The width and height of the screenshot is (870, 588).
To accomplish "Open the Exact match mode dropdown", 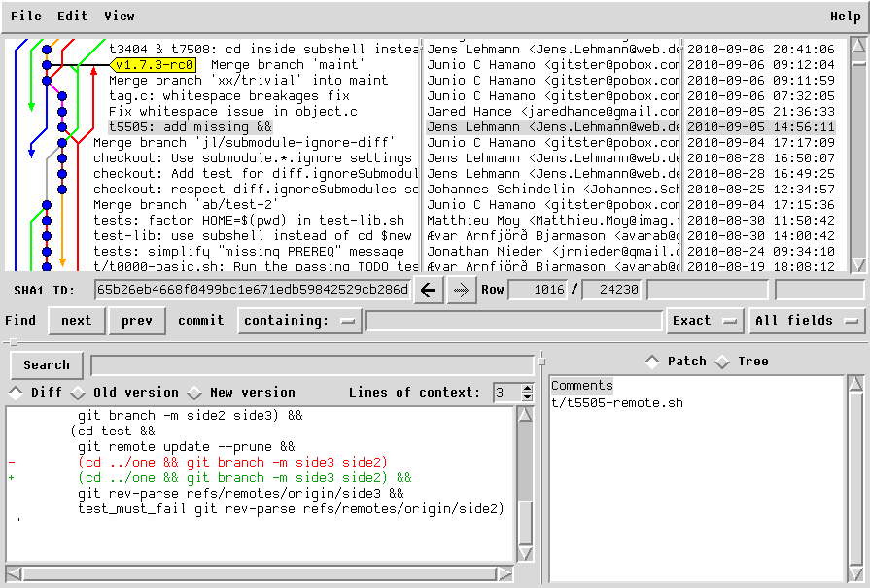I will click(x=705, y=321).
